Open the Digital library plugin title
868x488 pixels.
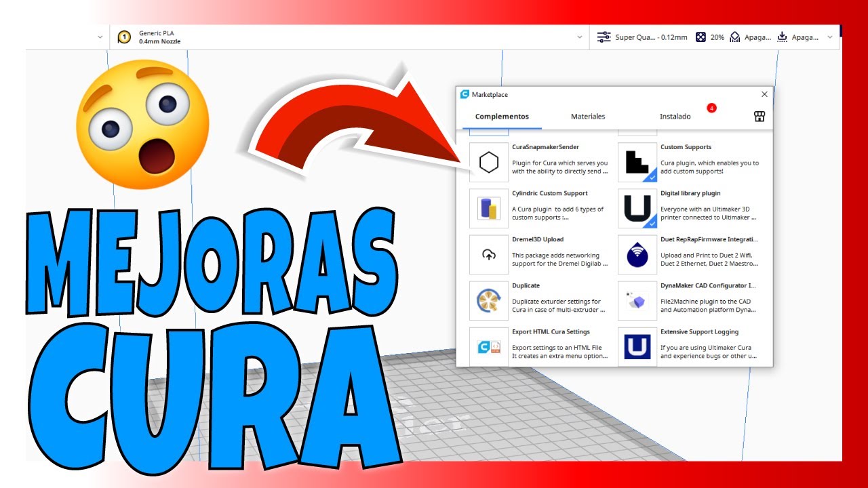pos(690,193)
